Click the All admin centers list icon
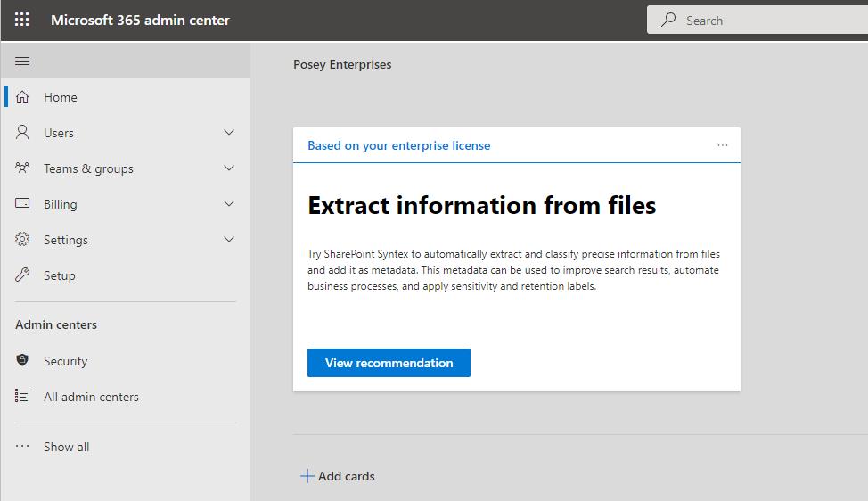The image size is (868, 501). coord(22,396)
